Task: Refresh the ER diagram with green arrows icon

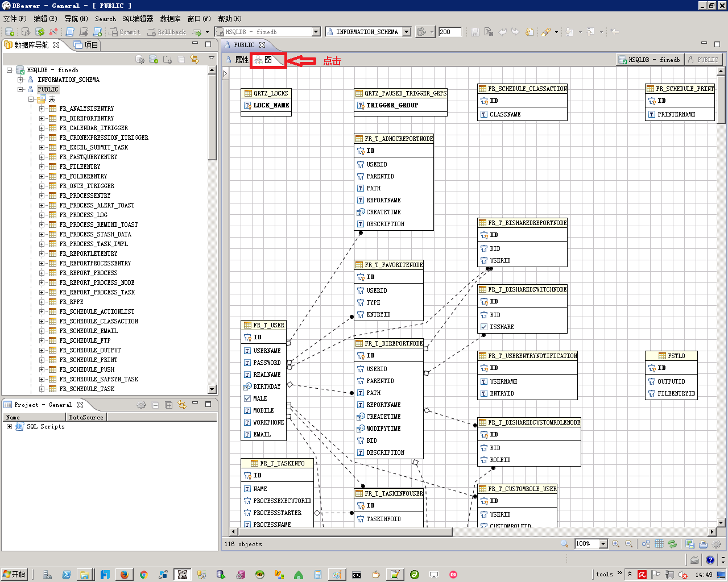Action: 672,544
